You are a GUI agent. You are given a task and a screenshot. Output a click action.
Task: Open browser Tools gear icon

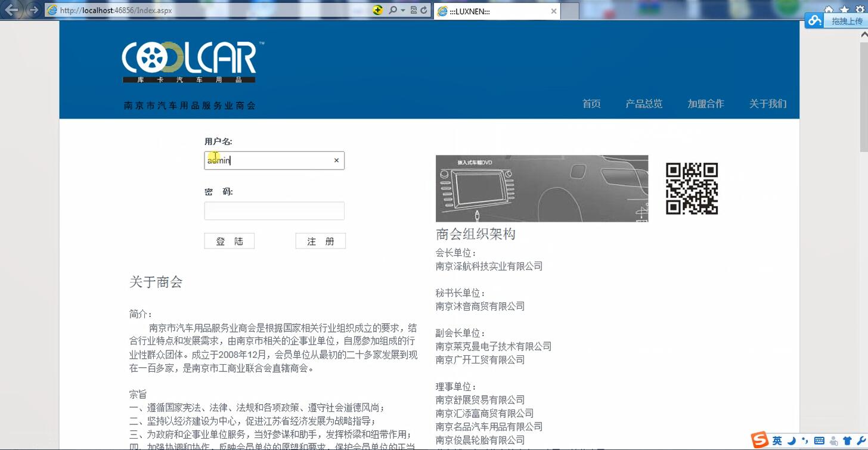click(x=860, y=10)
